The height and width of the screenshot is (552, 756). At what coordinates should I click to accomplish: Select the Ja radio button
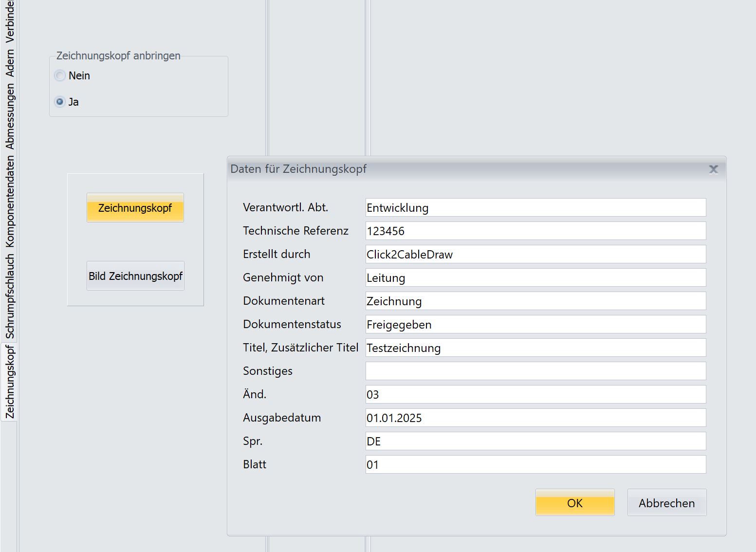pos(60,102)
